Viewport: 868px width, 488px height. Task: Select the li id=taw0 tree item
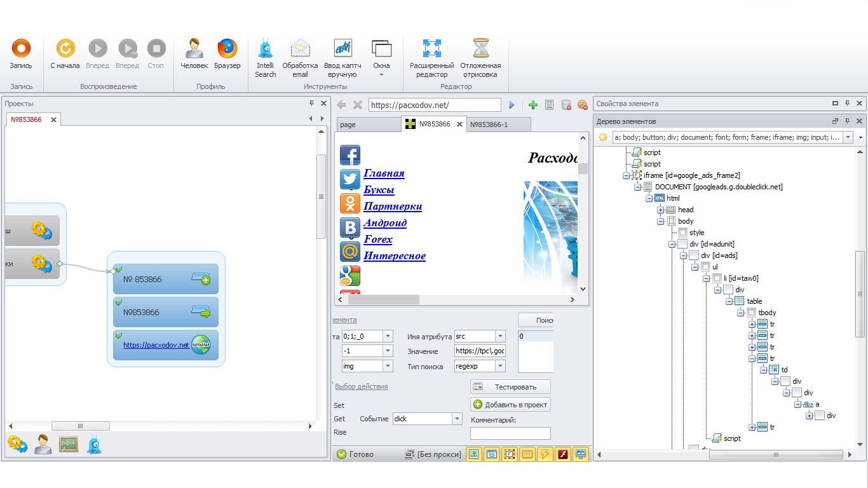tap(741, 278)
